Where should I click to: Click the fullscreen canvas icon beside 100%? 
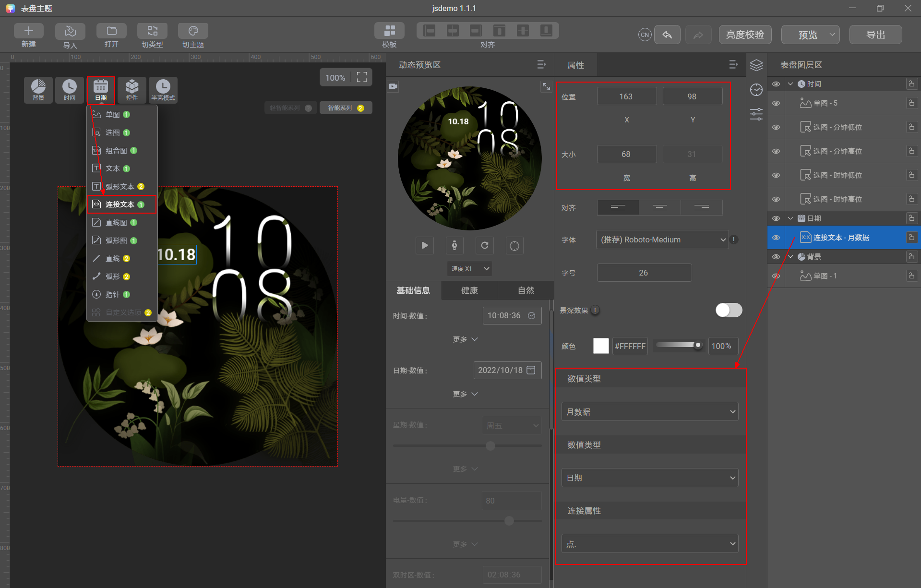362,77
